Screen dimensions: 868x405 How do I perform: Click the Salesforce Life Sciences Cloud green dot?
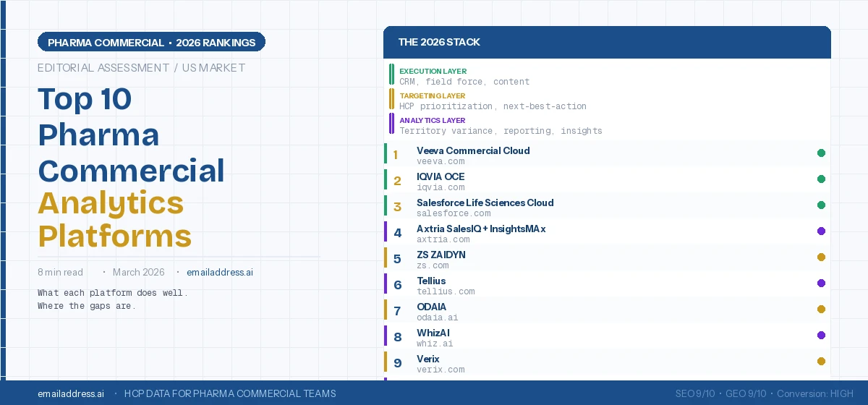pyautogui.click(x=821, y=205)
